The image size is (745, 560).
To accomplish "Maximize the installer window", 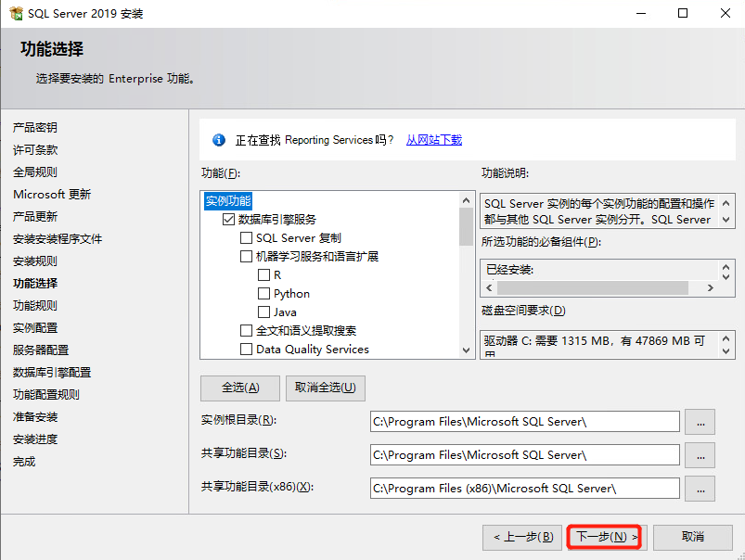I will point(683,13).
